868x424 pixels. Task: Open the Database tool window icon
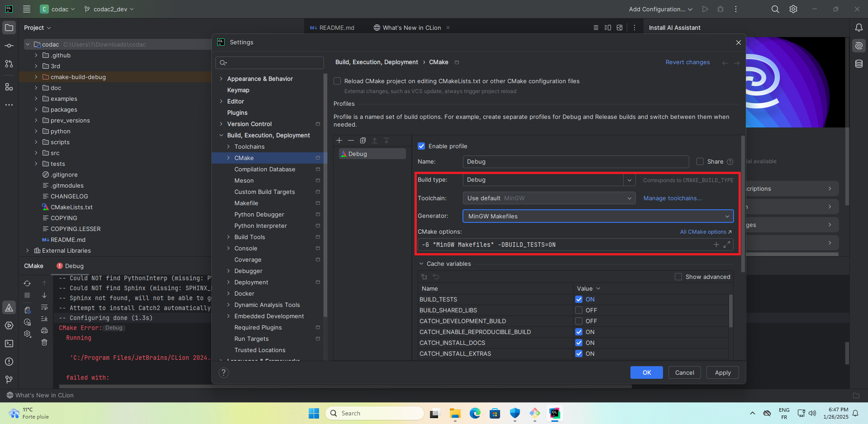click(858, 64)
